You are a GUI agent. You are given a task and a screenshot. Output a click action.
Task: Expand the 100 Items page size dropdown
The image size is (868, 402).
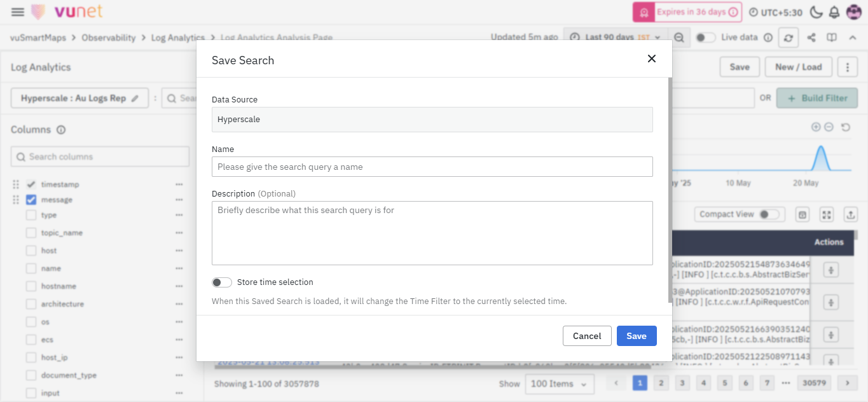click(x=560, y=384)
